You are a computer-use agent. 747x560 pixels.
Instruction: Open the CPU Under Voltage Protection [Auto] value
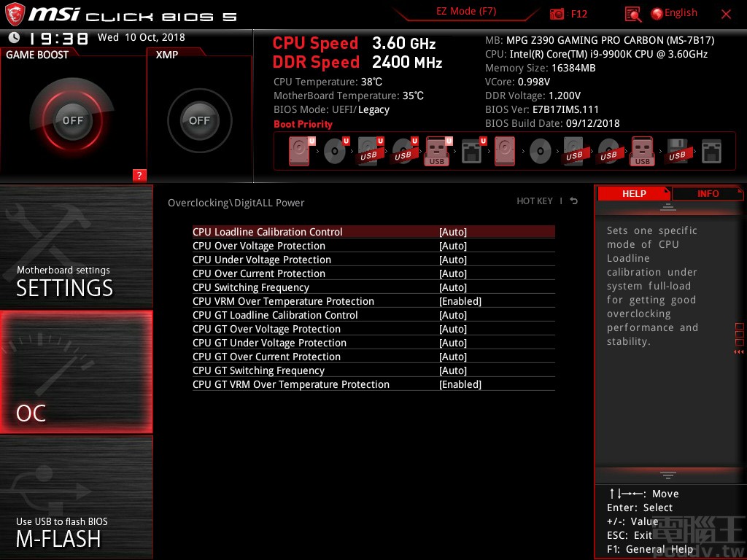(x=452, y=260)
